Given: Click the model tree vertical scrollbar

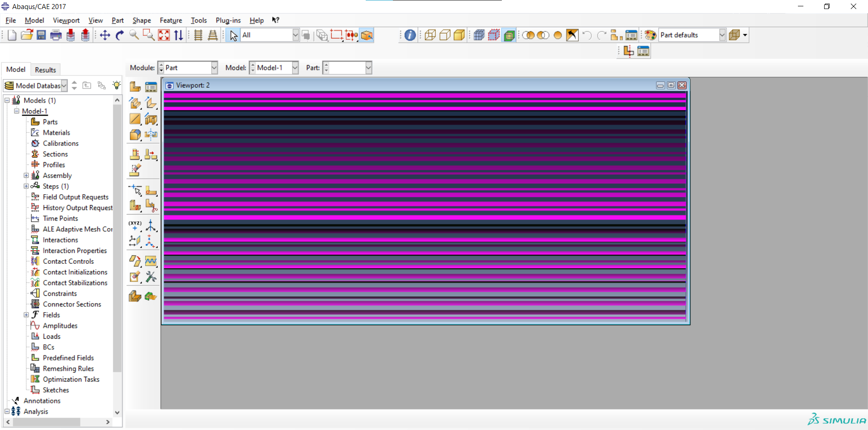Looking at the screenshot, I should click(x=117, y=238).
